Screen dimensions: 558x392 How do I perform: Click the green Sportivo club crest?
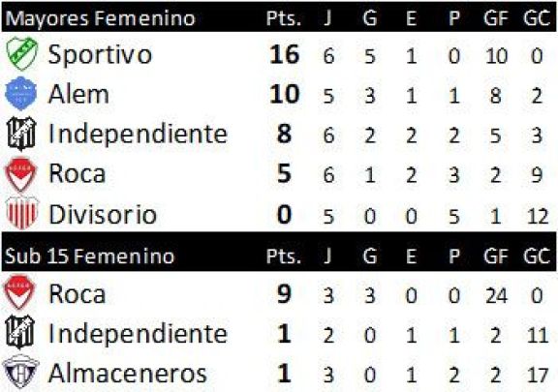21,53
